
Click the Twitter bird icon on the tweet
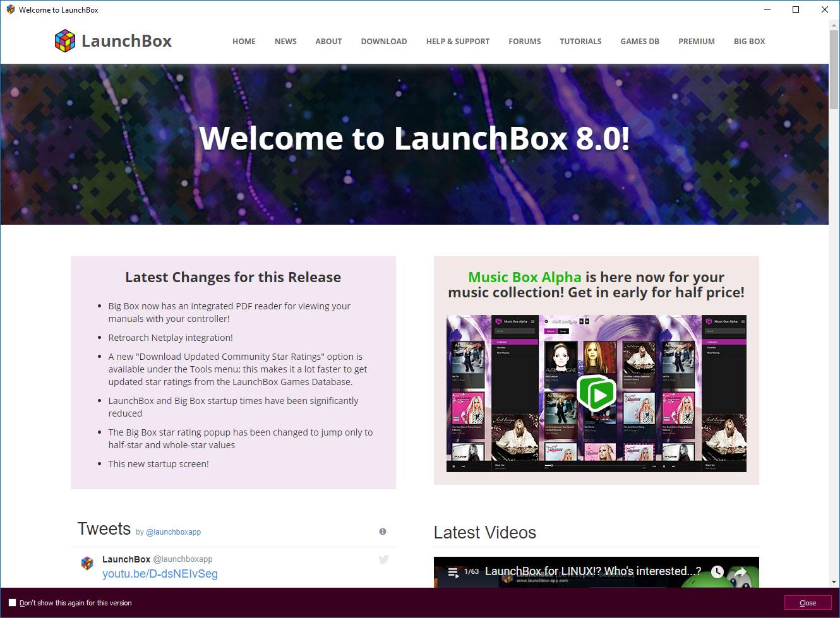click(x=383, y=559)
